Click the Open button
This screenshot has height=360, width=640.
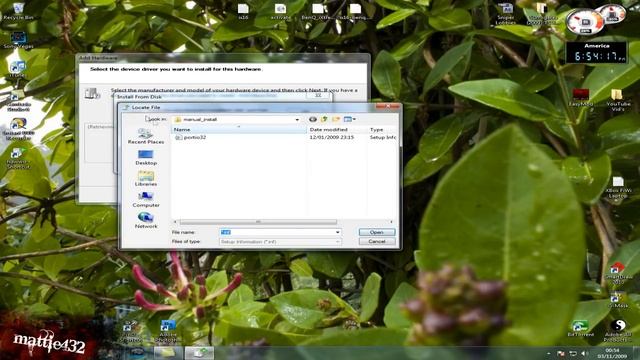click(377, 232)
